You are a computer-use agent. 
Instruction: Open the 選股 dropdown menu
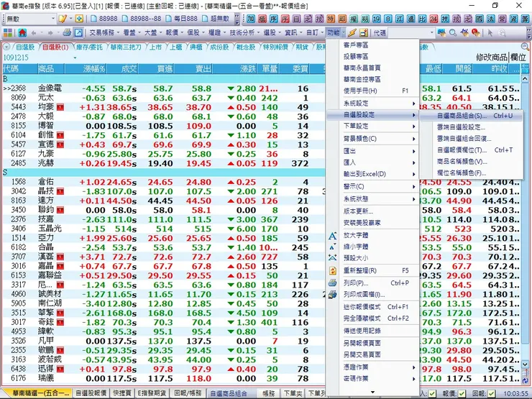point(272,32)
